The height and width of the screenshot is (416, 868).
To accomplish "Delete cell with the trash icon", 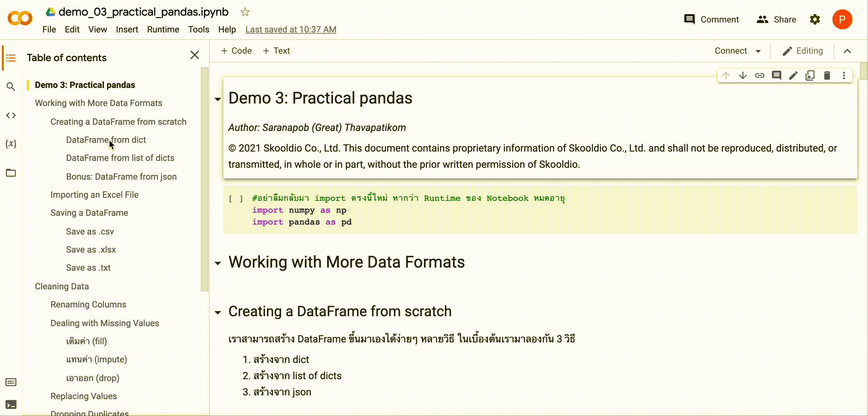I will 827,75.
